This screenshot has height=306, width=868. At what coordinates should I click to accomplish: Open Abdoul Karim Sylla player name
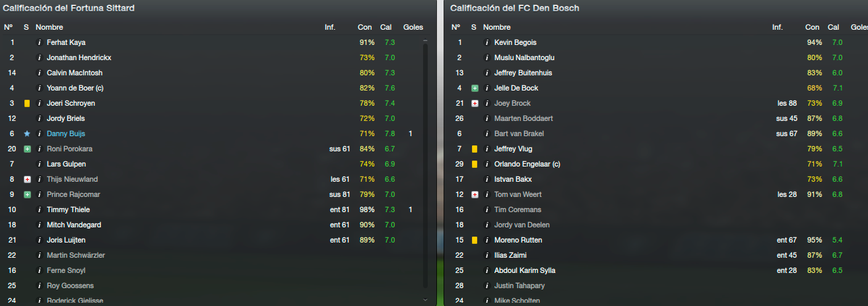[x=525, y=270]
